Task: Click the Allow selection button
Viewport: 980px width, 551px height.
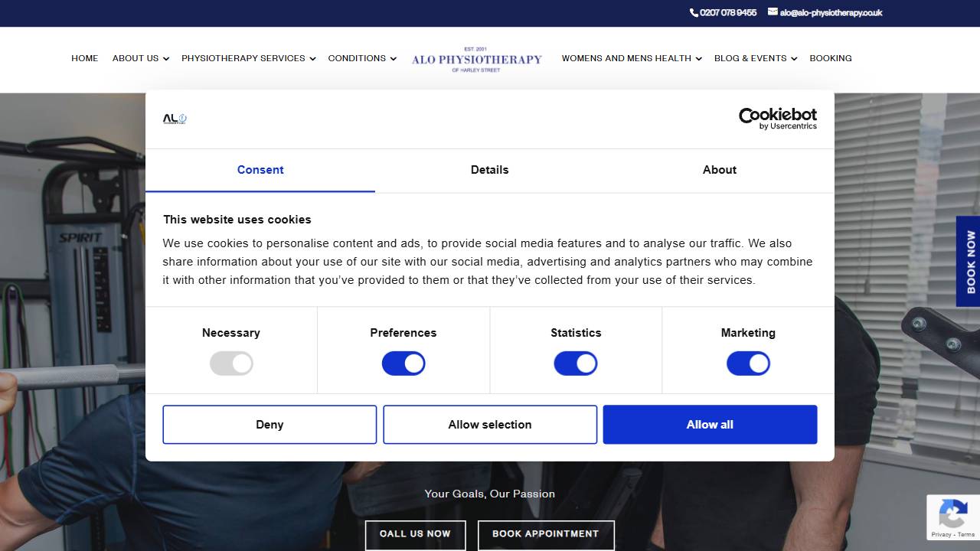Action: (x=490, y=425)
